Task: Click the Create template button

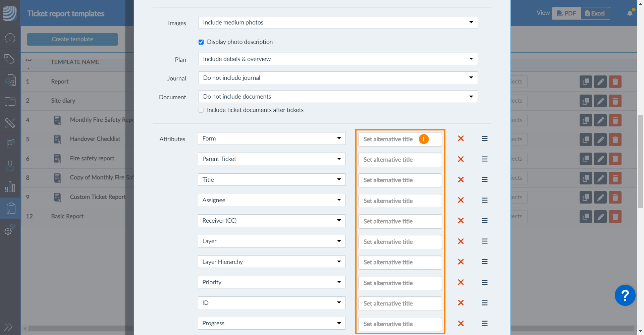Action: [x=72, y=39]
